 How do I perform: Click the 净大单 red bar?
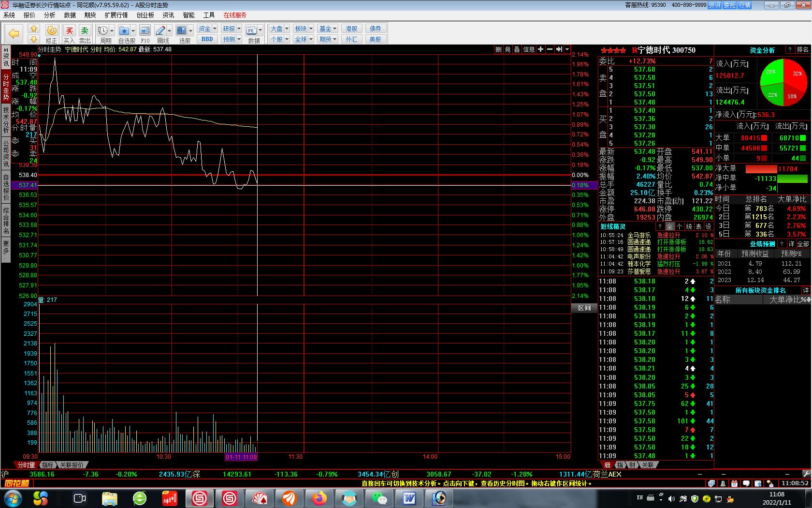click(761, 169)
